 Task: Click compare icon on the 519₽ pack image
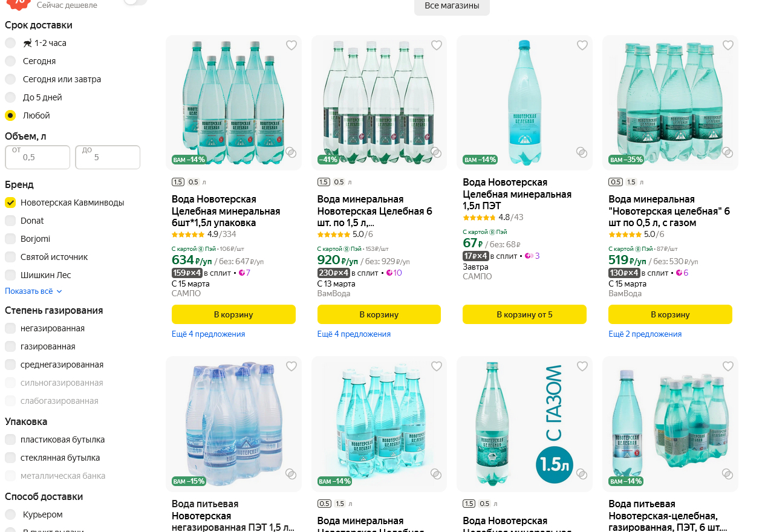click(728, 152)
